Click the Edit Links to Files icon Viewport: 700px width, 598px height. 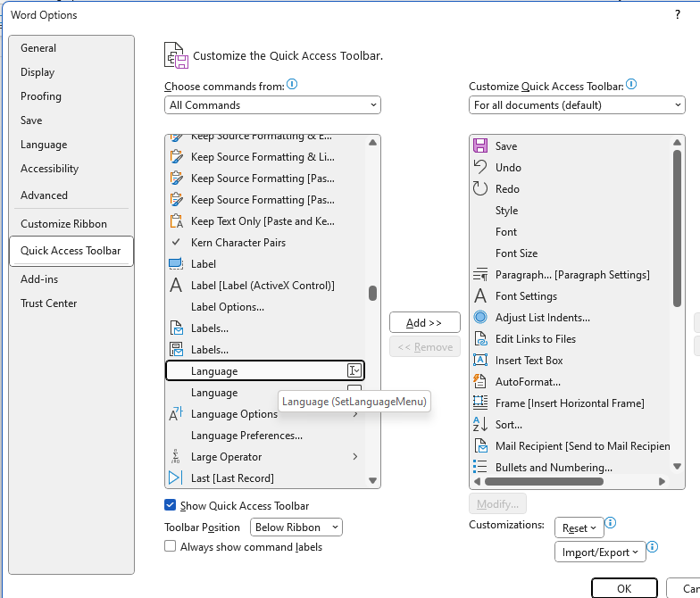(x=480, y=339)
